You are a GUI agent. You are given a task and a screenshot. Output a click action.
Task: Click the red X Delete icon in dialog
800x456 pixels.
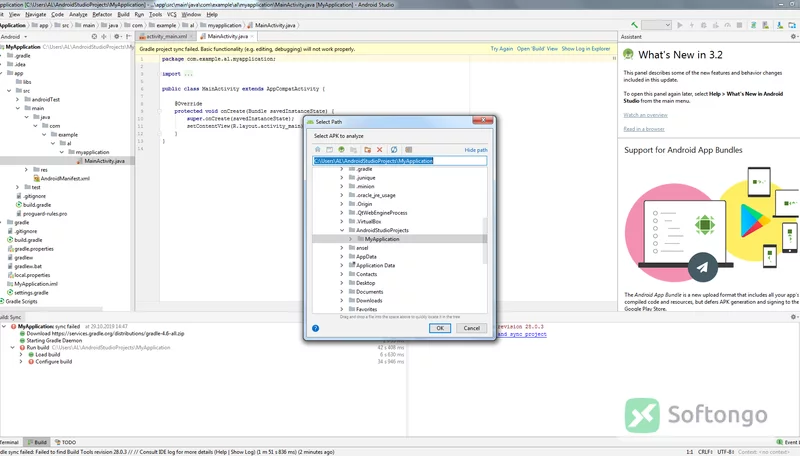click(x=380, y=149)
